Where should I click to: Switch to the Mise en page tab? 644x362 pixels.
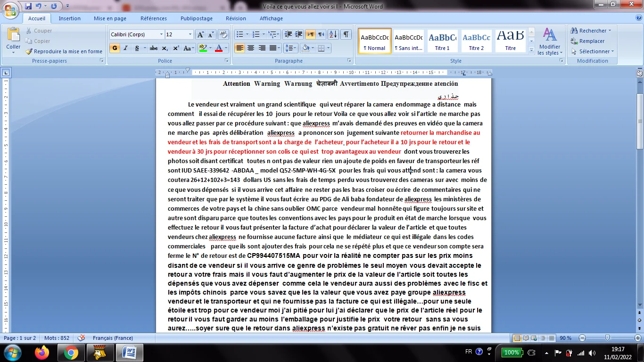110,18
